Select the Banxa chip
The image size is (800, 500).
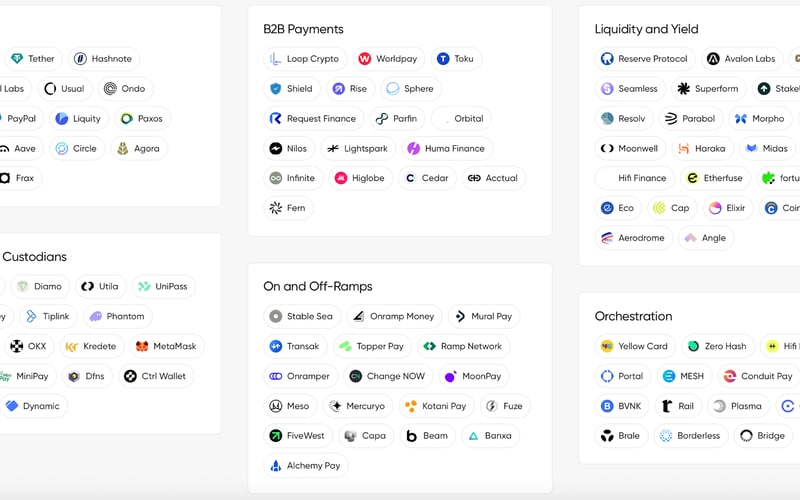tap(490, 436)
